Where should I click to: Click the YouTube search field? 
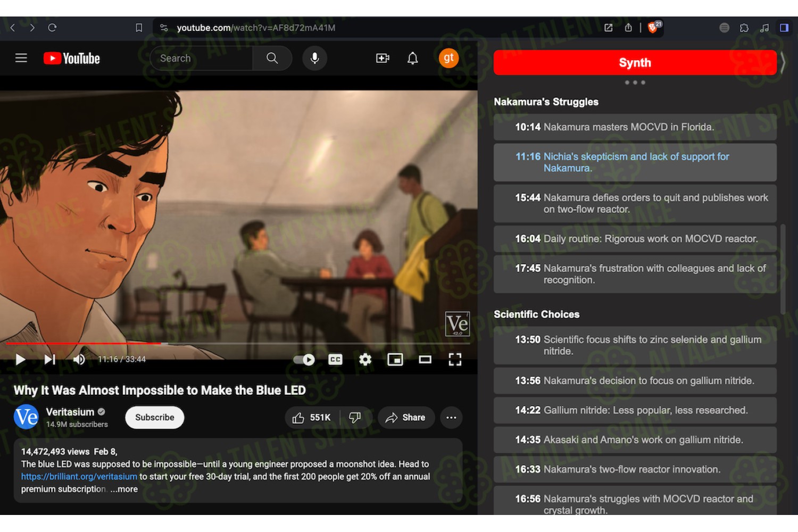tap(201, 59)
